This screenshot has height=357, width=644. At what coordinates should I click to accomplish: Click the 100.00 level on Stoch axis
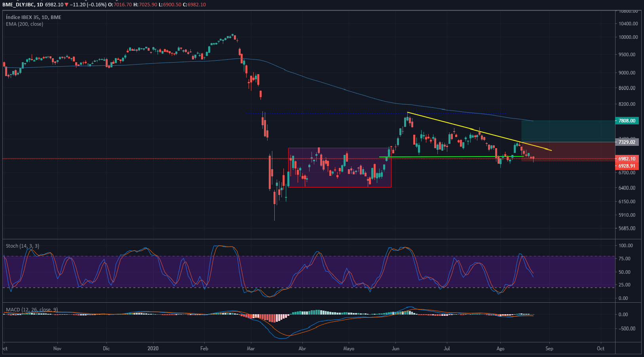626,246
